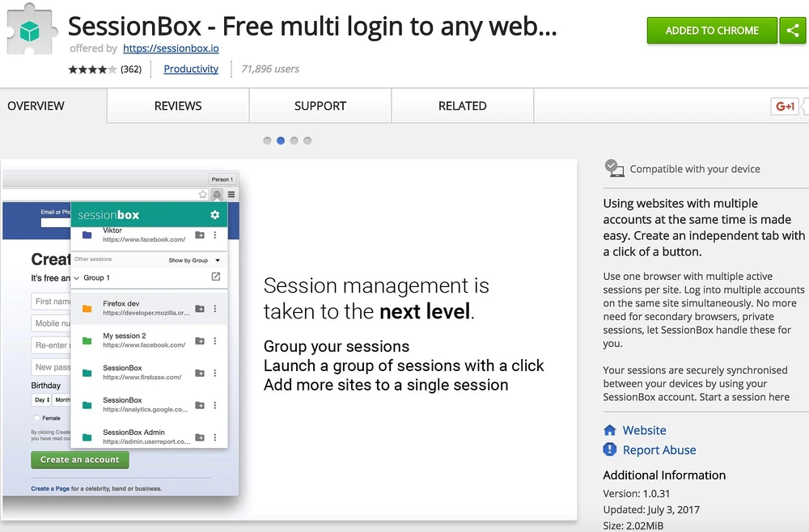
Task: Open the birthday Day dropdown
Action: (x=41, y=400)
